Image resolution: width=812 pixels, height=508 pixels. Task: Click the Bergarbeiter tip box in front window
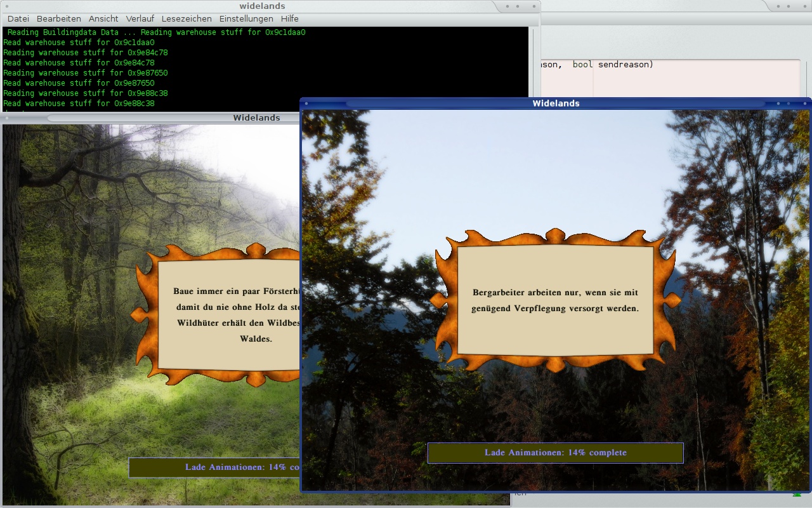tap(556, 300)
